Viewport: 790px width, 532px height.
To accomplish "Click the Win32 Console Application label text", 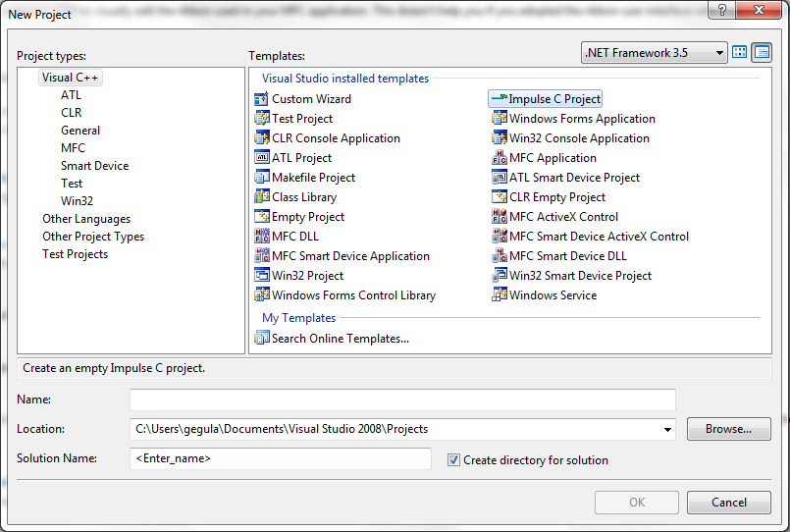I will 579,138.
